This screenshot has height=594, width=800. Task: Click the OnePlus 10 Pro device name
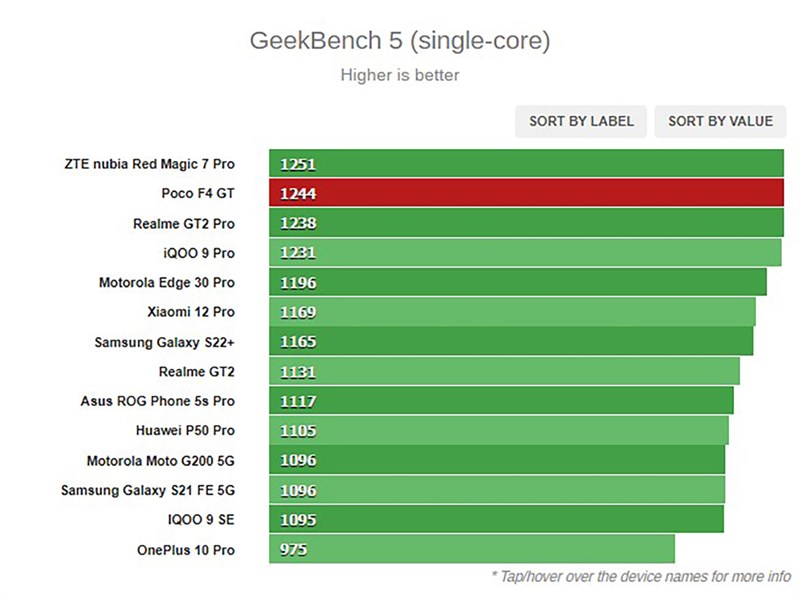186,550
